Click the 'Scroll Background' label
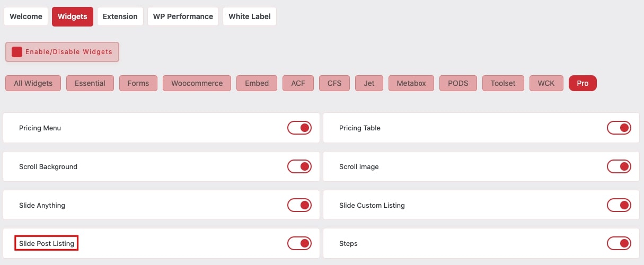 pyautogui.click(x=48, y=166)
